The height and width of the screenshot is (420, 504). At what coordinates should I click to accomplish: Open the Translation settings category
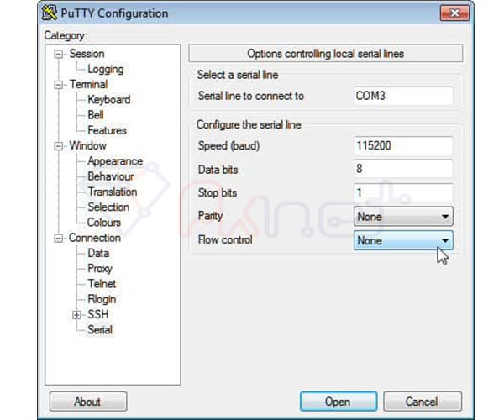(113, 192)
